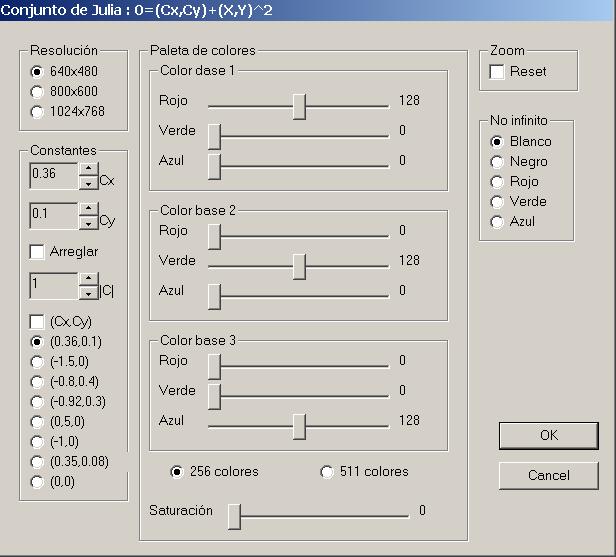616x557 pixels.
Task: Click the Cx value input field
Action: [x=54, y=176]
